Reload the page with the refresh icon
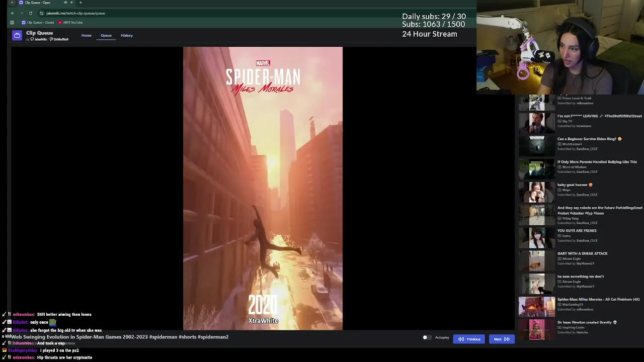Image resolution: width=644 pixels, height=362 pixels. pos(31,13)
